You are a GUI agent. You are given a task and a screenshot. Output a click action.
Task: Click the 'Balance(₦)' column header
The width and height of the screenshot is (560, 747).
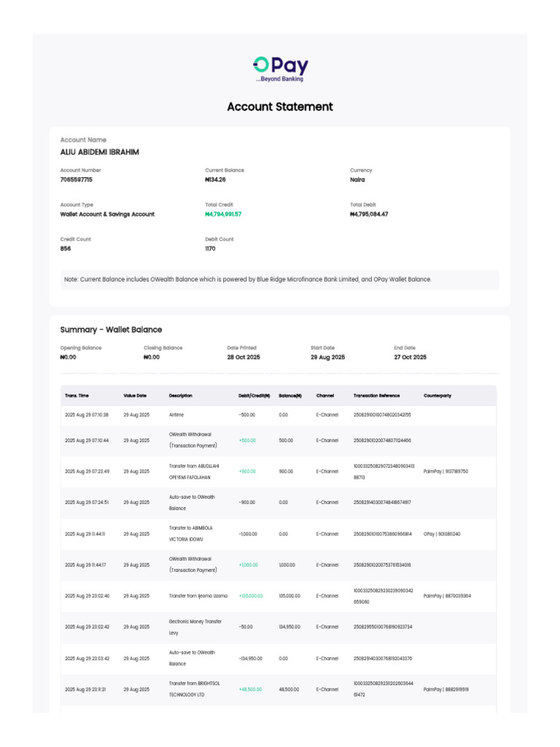coord(290,396)
